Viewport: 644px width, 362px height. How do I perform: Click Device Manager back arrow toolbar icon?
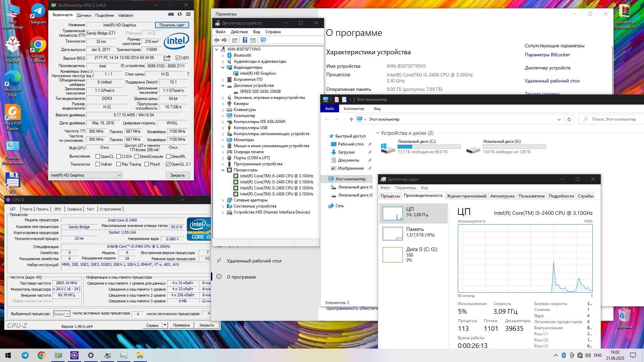[217, 40]
